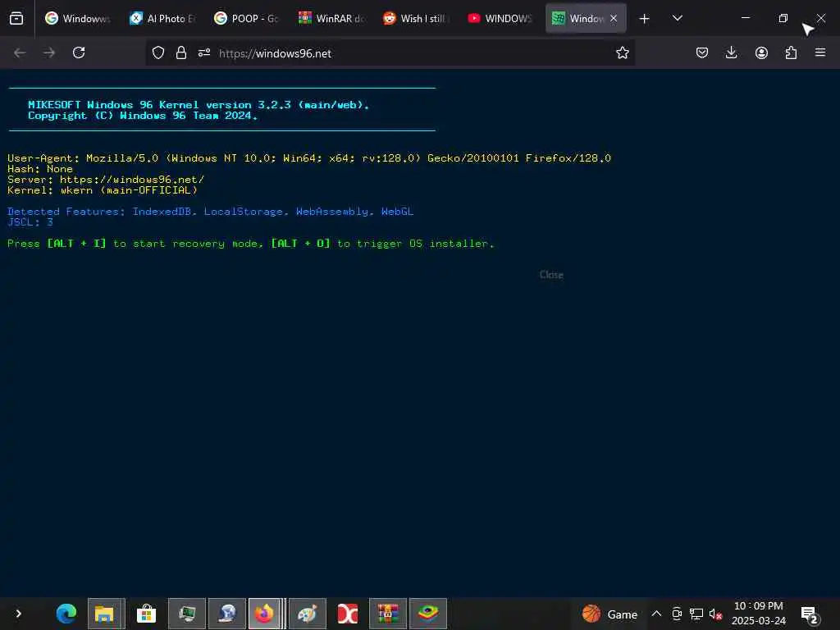Expand the list all tabs dropdown
840x630 pixels.
[x=677, y=18]
